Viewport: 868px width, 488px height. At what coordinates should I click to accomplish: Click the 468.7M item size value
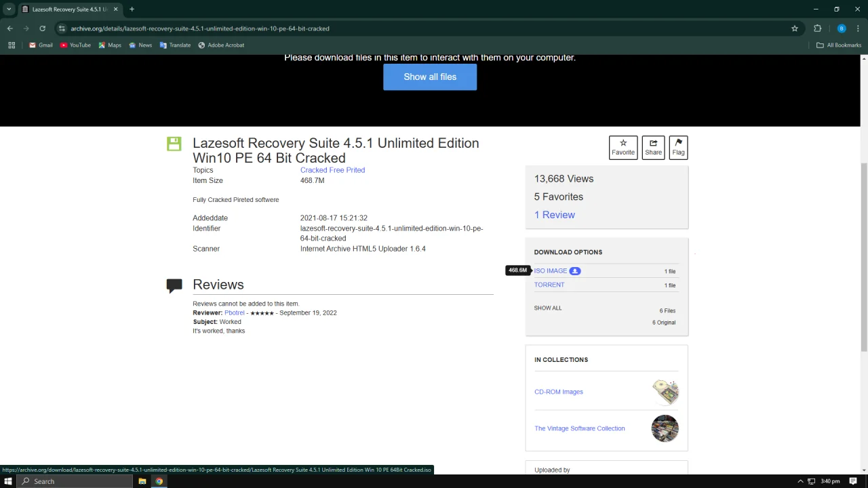[312, 180]
